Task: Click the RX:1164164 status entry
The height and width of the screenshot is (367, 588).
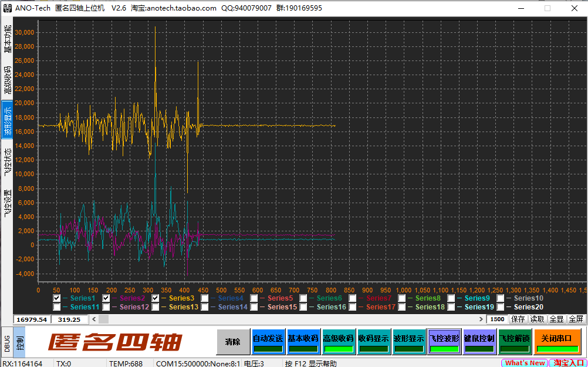Action: [22, 363]
